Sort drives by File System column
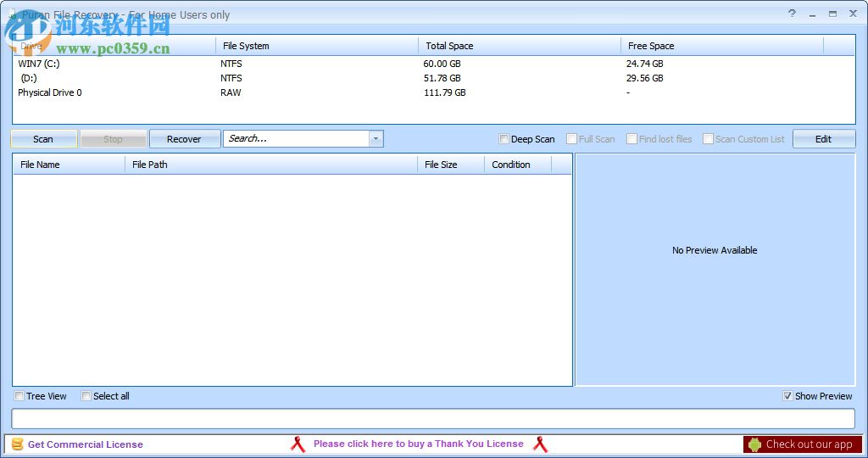 click(x=317, y=46)
